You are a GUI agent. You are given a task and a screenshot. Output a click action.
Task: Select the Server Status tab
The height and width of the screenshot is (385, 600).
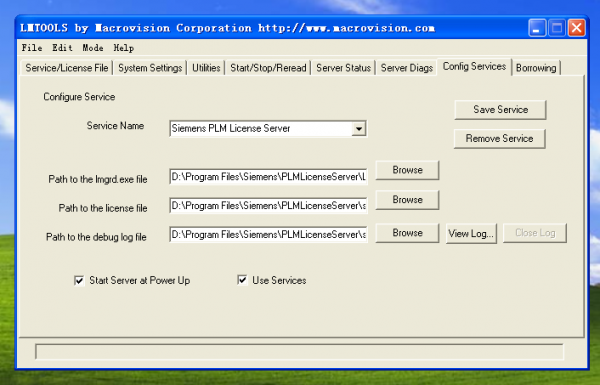click(x=343, y=68)
